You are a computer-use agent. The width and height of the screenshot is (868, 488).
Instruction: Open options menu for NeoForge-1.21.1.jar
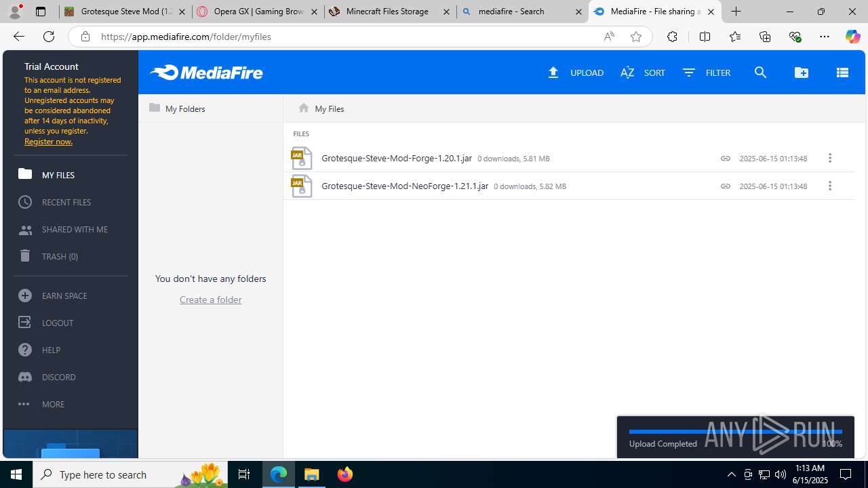coord(829,186)
